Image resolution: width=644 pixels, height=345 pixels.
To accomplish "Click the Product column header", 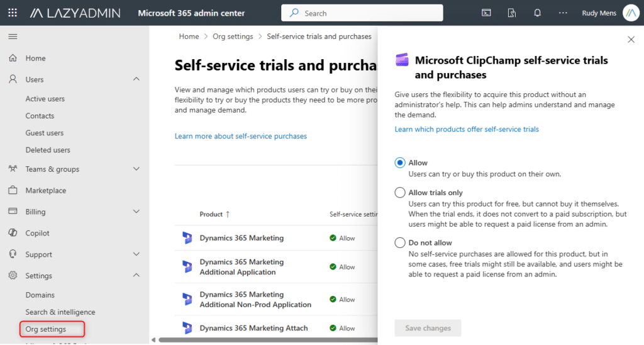I will [211, 214].
